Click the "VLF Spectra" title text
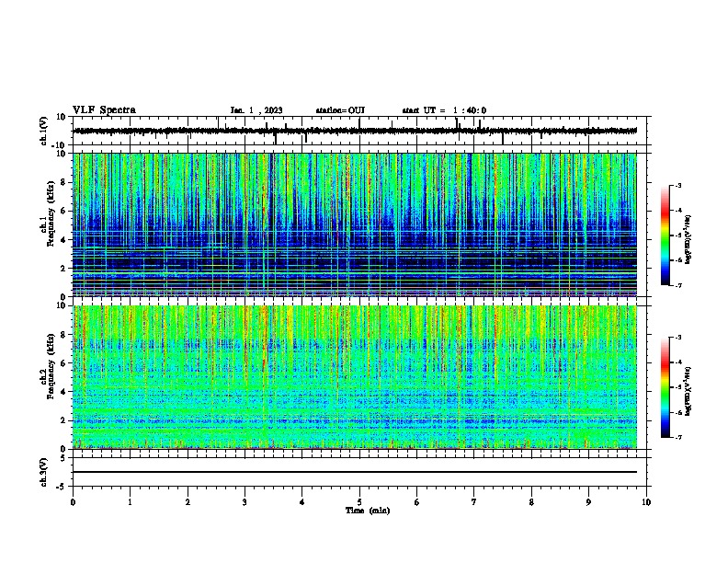Screen dimensions: 728x563 [x=104, y=110]
